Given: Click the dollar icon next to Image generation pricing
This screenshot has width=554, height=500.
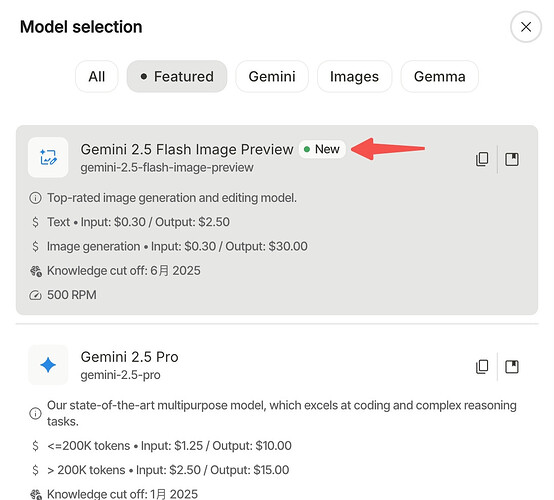Looking at the screenshot, I should 35,246.
